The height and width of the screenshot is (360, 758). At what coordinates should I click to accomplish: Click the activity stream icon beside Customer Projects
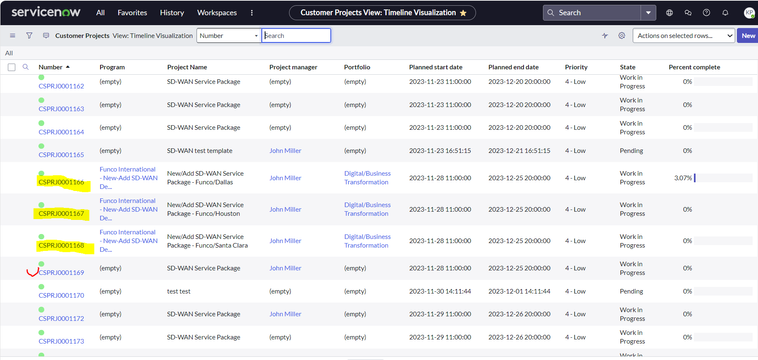click(x=46, y=36)
